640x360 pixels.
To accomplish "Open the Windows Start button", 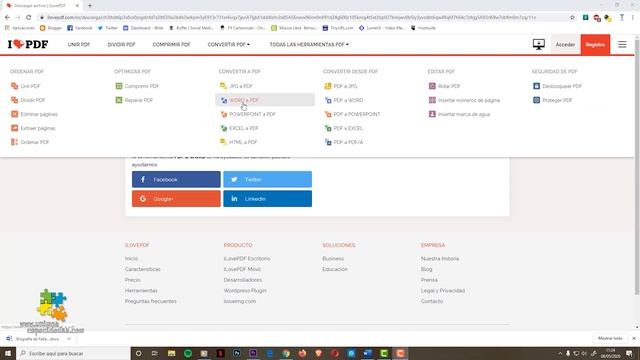I will (x=8, y=353).
